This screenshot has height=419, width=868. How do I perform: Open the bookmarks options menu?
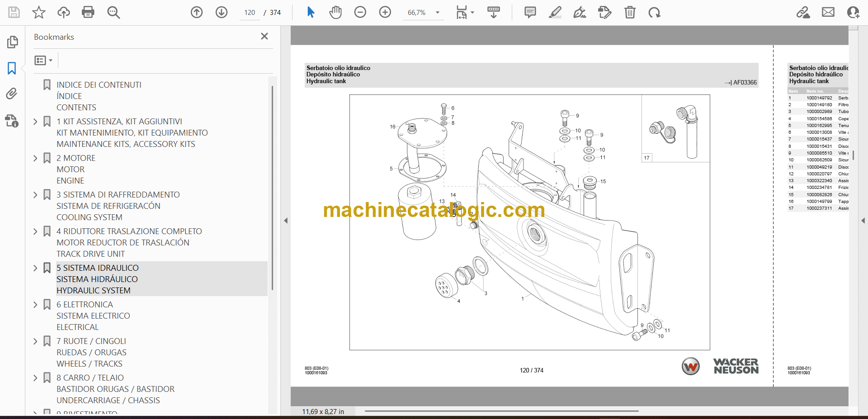(x=43, y=60)
